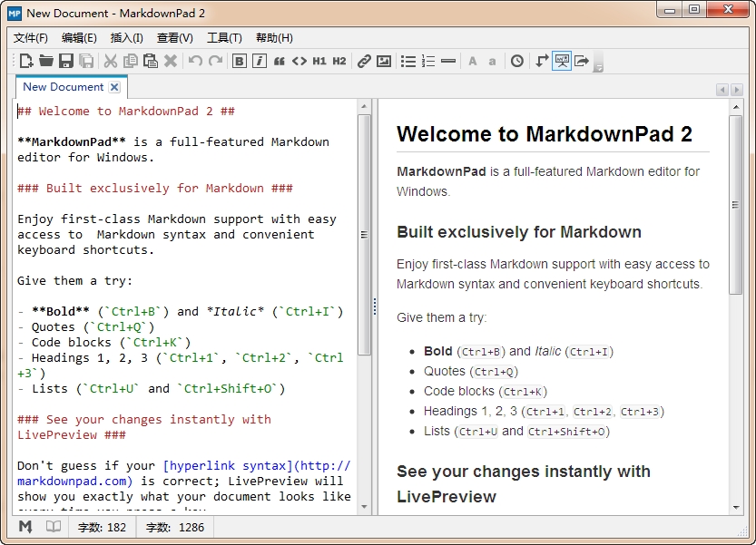Viewport: 756px width, 545px height.
Task: Click the preview pane scrollbar thumb
Action: 736,205
